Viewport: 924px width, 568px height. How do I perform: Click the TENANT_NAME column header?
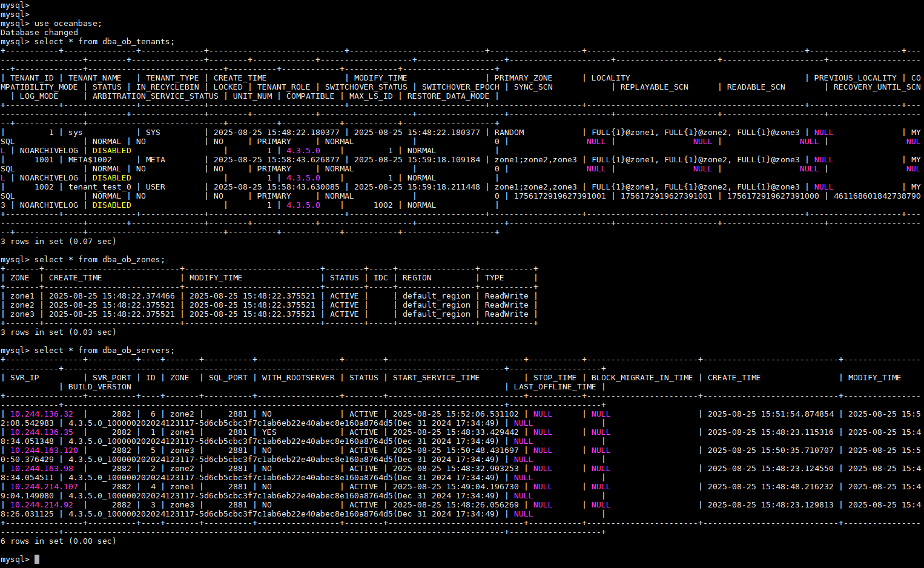click(x=95, y=78)
